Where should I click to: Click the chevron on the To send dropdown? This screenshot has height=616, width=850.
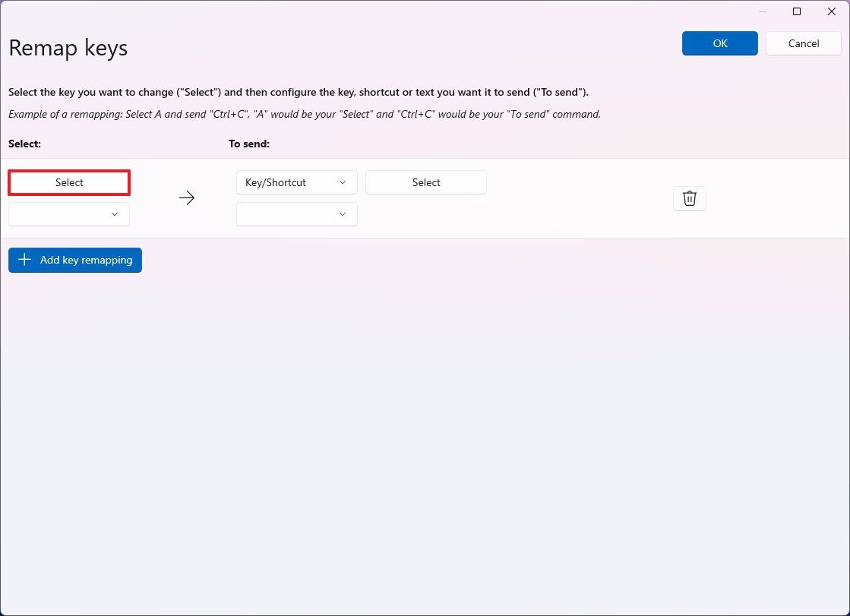coord(342,214)
